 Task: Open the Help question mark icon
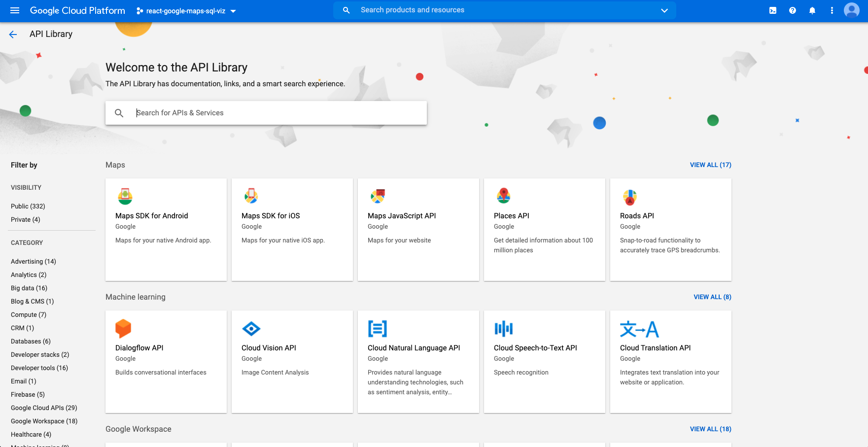(793, 10)
